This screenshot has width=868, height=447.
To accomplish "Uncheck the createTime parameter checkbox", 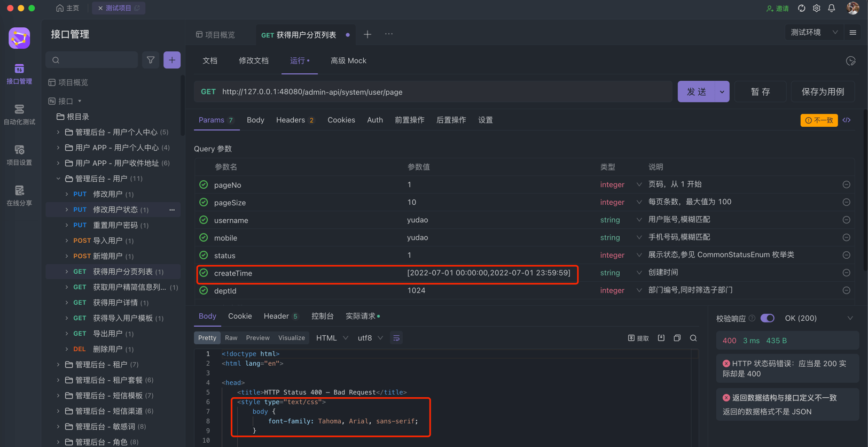I will pyautogui.click(x=204, y=273).
